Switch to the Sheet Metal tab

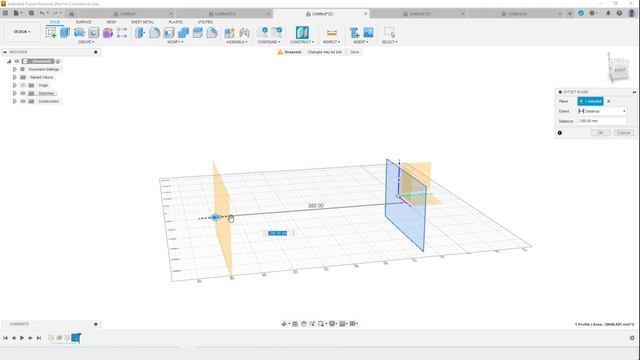[142, 22]
